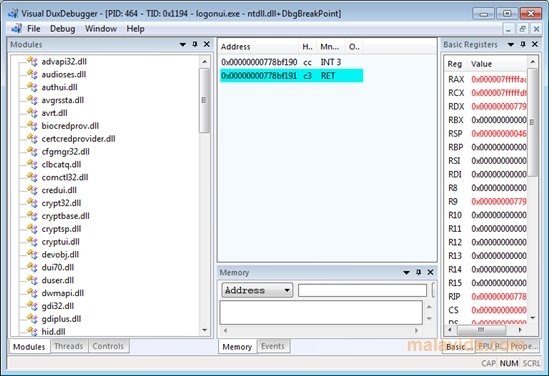Screen dimensions: 549x376
Task: Click the memory dump text area
Action: click(321, 312)
